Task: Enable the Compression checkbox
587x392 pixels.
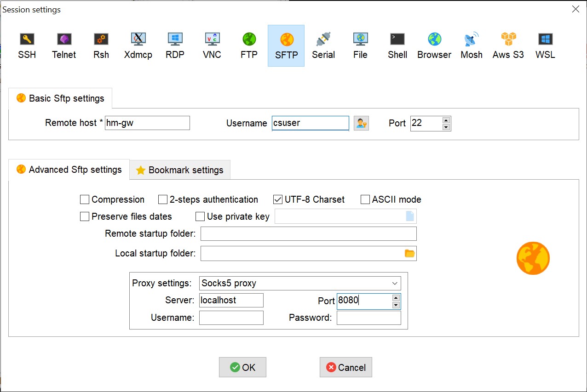Action: 85,199
